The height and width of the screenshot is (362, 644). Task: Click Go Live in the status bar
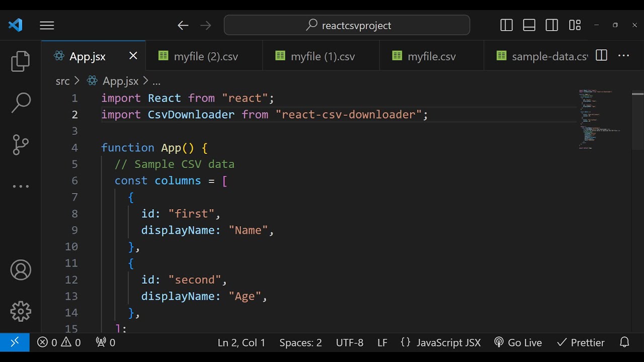click(x=518, y=342)
